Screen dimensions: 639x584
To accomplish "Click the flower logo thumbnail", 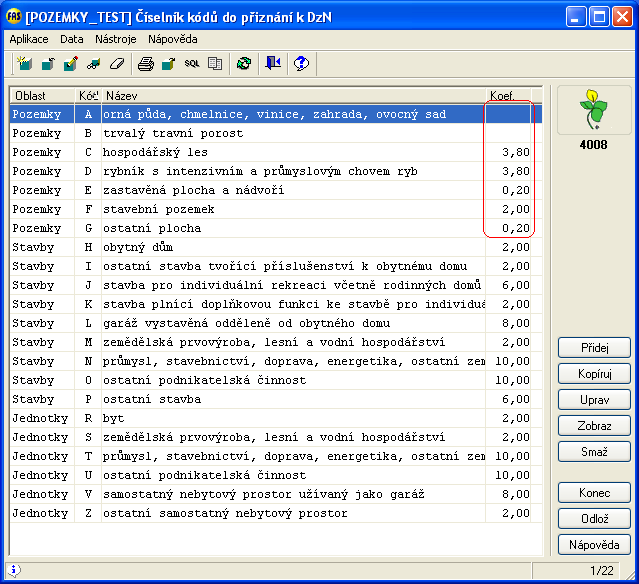I will [x=594, y=112].
